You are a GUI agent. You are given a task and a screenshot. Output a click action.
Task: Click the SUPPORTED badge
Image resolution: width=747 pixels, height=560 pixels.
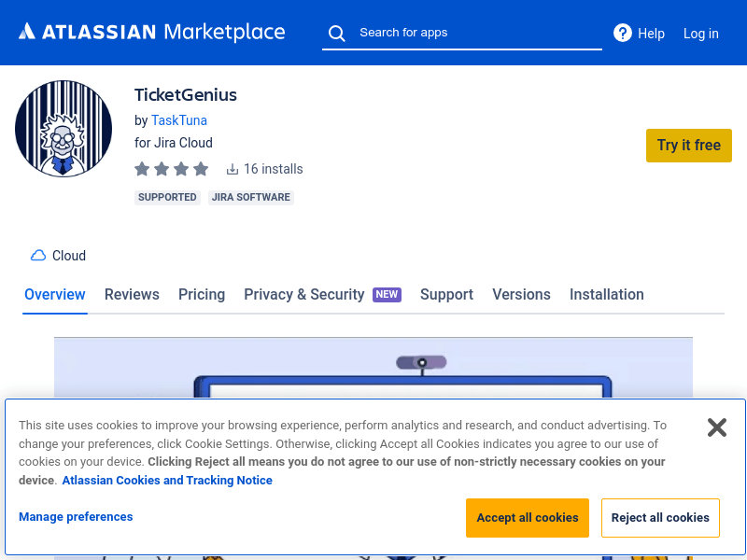coord(167,197)
